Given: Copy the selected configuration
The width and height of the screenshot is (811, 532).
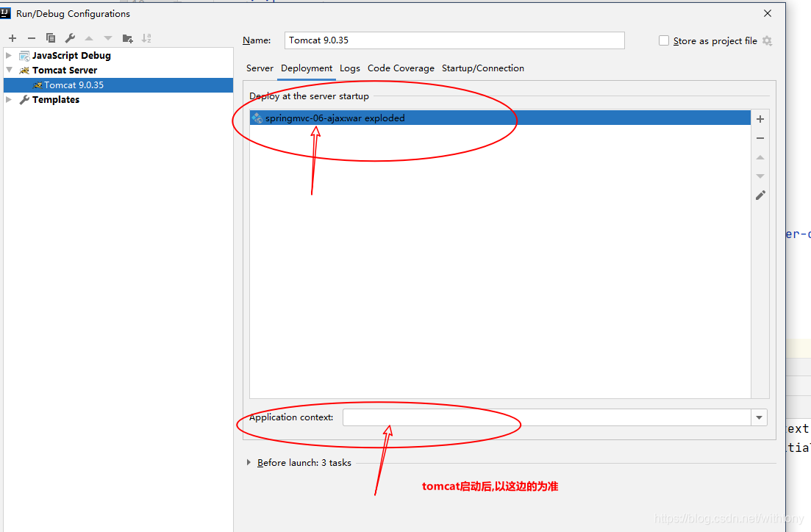Looking at the screenshot, I should (x=51, y=38).
